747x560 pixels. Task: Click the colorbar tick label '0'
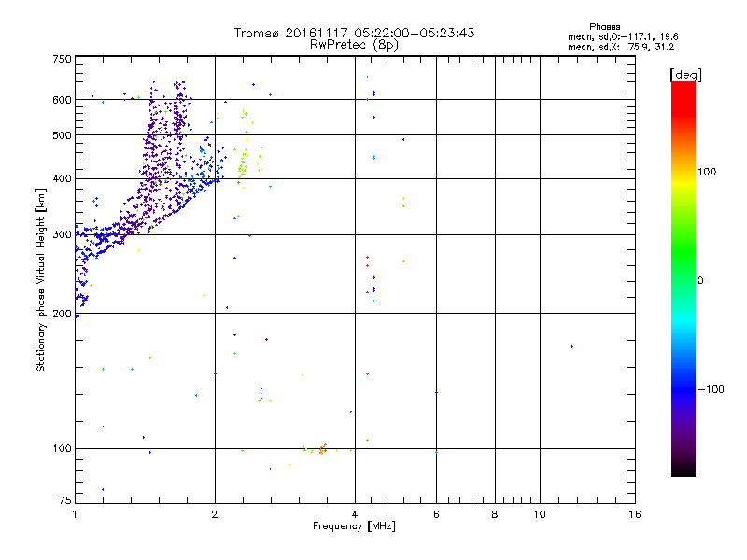click(x=700, y=281)
